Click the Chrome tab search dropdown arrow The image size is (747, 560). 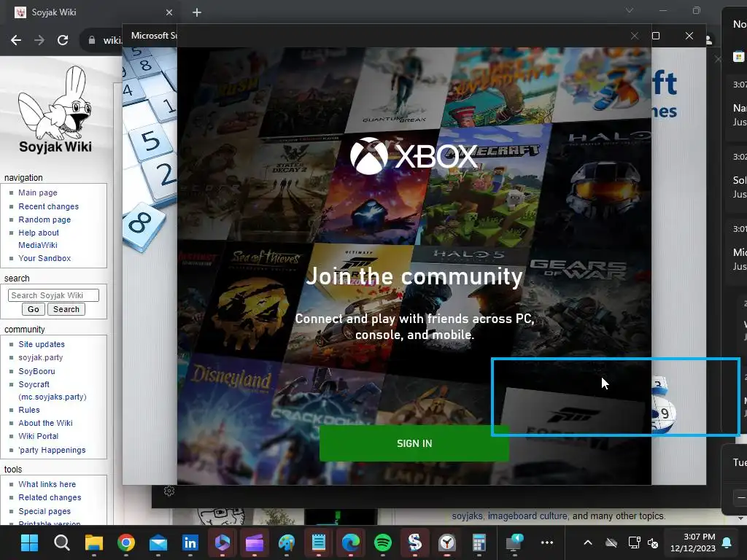click(x=630, y=10)
